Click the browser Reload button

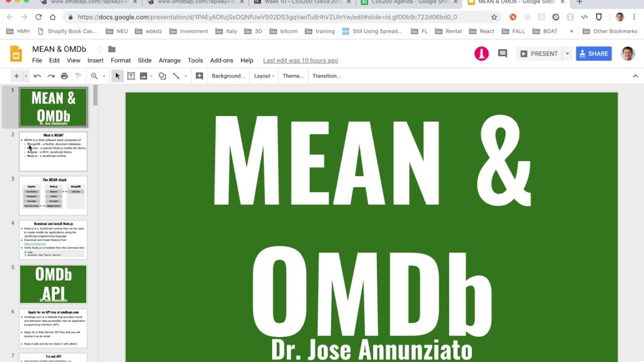point(38,17)
